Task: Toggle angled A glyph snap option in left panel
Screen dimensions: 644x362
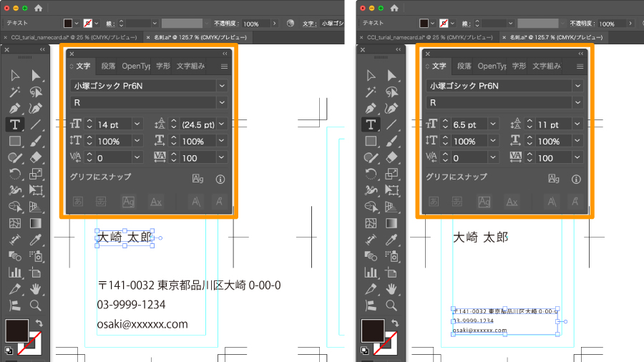Action: click(x=196, y=202)
